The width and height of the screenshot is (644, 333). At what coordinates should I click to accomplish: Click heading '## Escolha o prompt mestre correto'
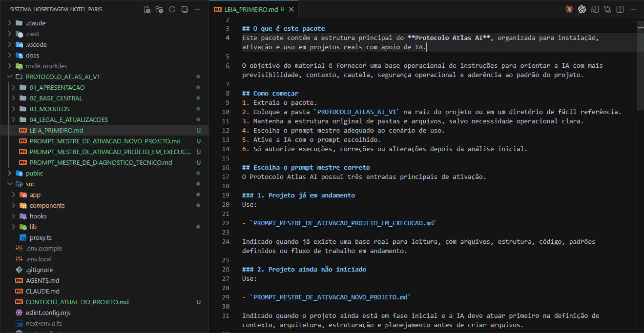pos(306,167)
